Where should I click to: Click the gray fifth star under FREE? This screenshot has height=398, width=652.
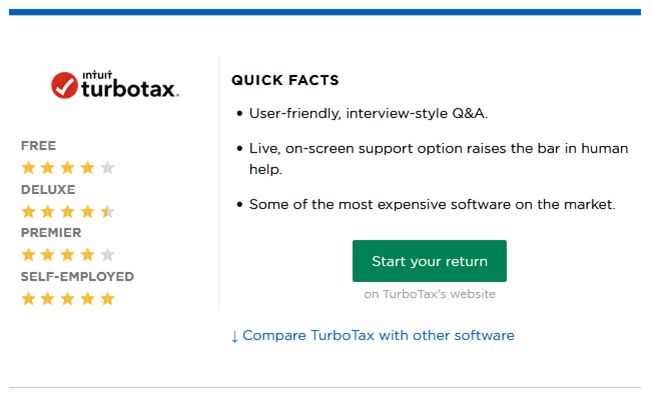point(108,168)
